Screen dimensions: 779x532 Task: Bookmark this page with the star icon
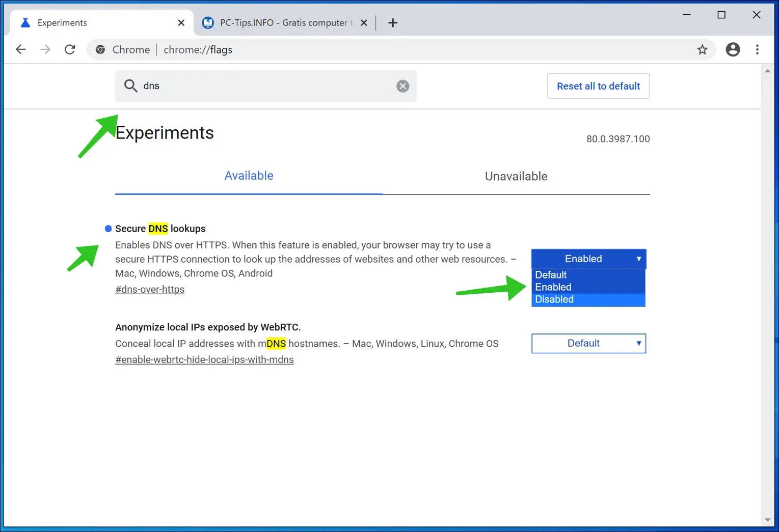coord(702,49)
